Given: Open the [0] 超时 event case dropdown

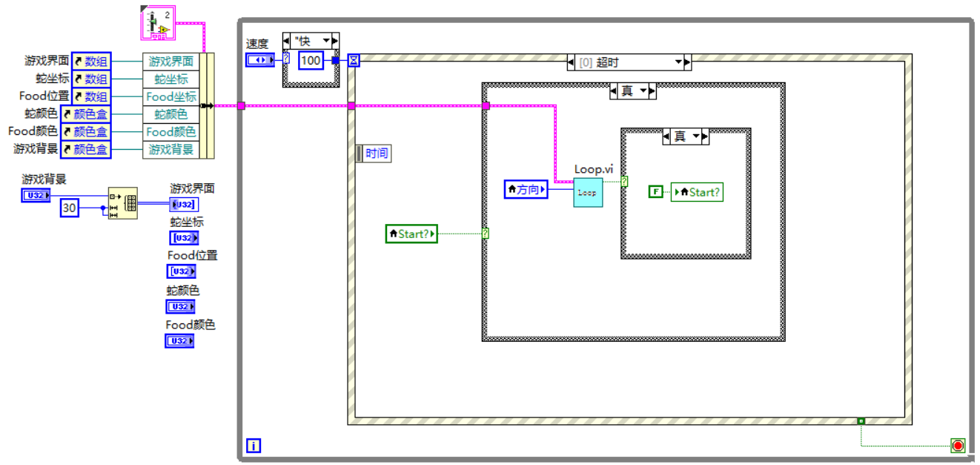Looking at the screenshot, I should pyautogui.click(x=678, y=62).
